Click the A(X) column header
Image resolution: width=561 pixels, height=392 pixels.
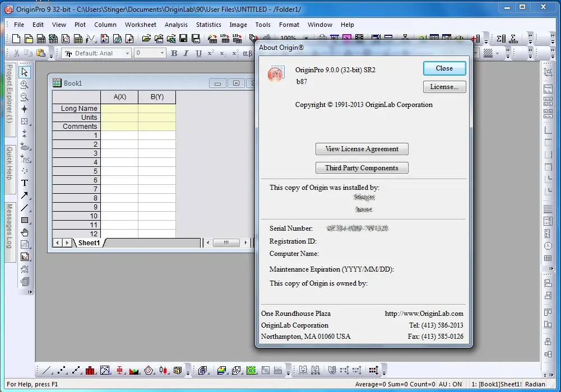coord(119,97)
